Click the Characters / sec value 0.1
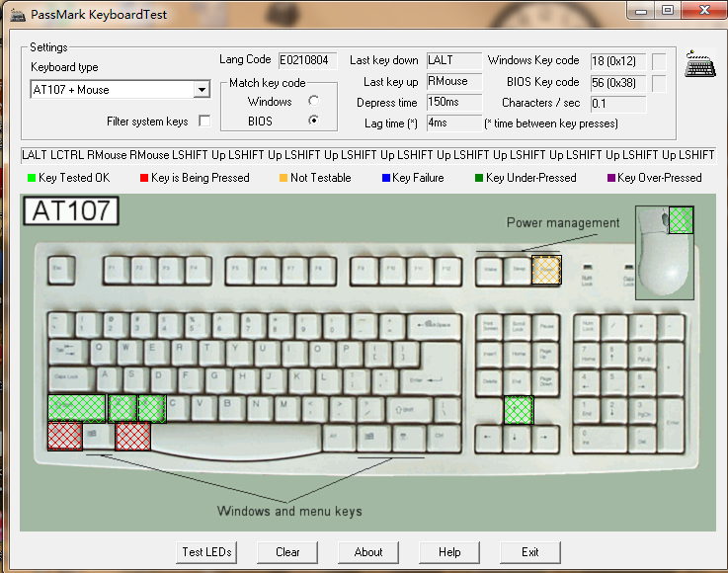 coord(618,104)
